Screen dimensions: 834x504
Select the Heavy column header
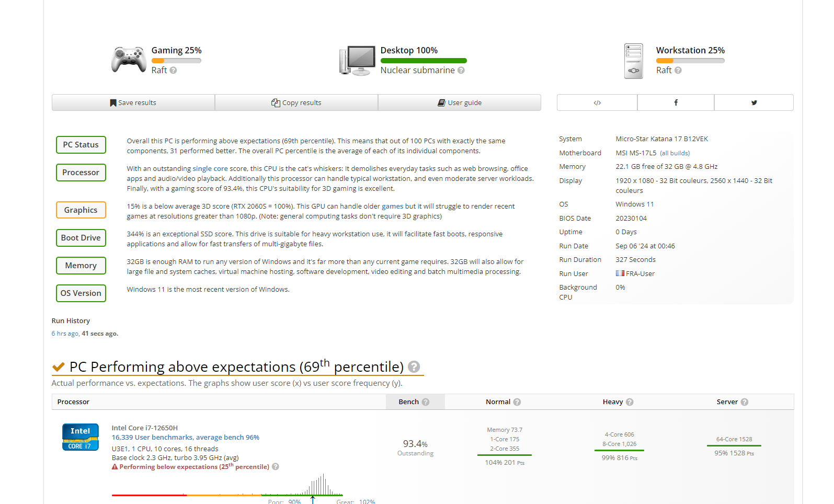pyautogui.click(x=618, y=402)
